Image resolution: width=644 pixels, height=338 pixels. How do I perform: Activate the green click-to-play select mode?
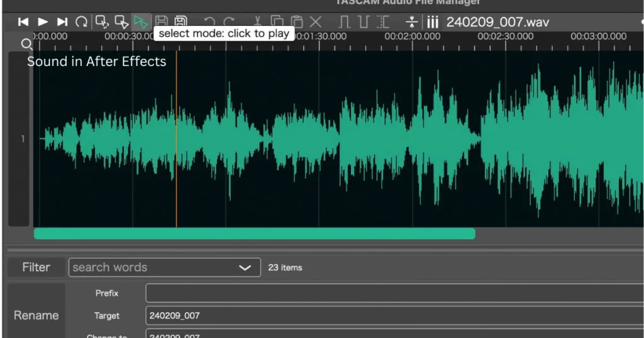pos(140,22)
